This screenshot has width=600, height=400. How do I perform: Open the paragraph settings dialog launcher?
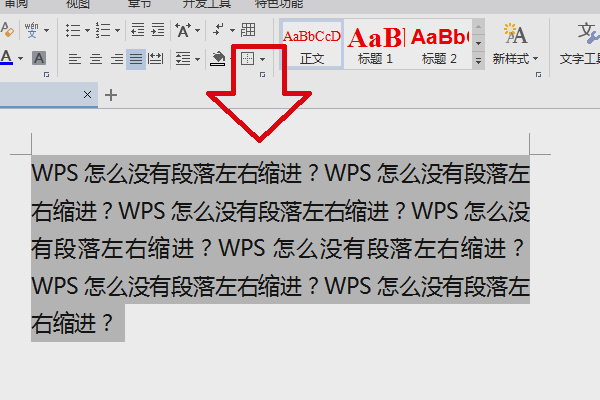coord(262,75)
